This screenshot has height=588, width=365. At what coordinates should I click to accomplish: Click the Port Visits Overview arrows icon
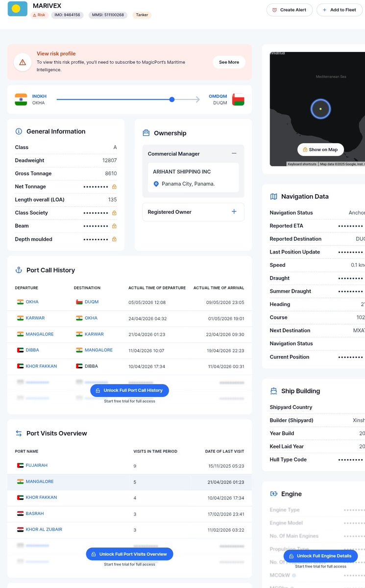point(18,433)
